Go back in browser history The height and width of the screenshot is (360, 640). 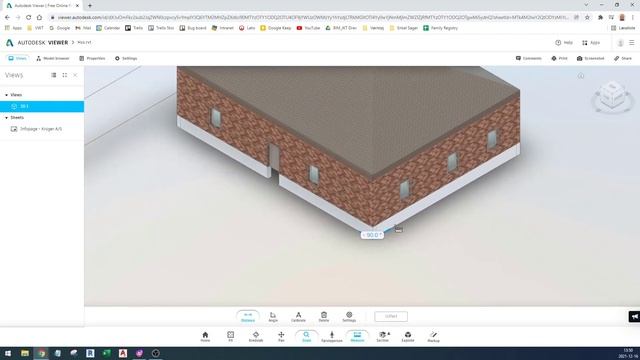click(7, 17)
